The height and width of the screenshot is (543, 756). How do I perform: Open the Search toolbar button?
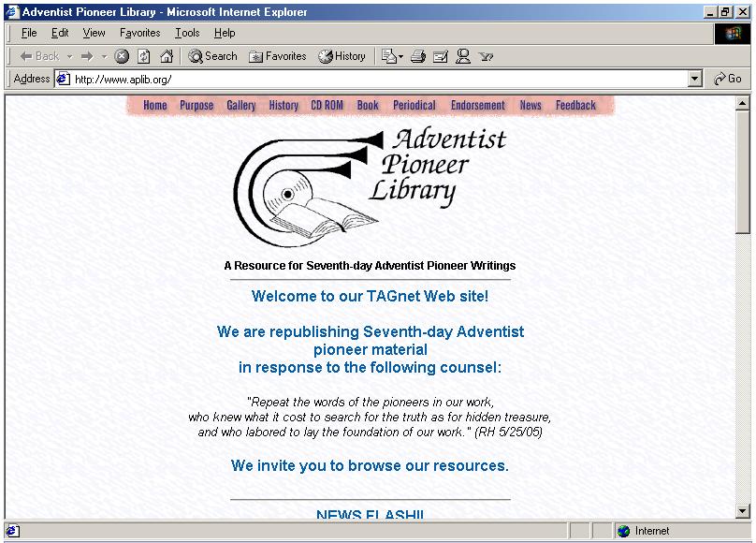[212, 56]
